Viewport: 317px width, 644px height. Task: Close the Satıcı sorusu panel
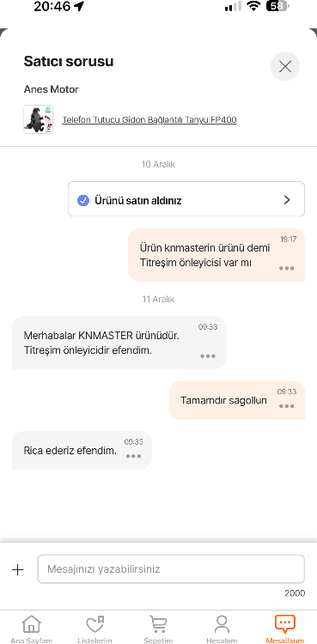point(285,66)
